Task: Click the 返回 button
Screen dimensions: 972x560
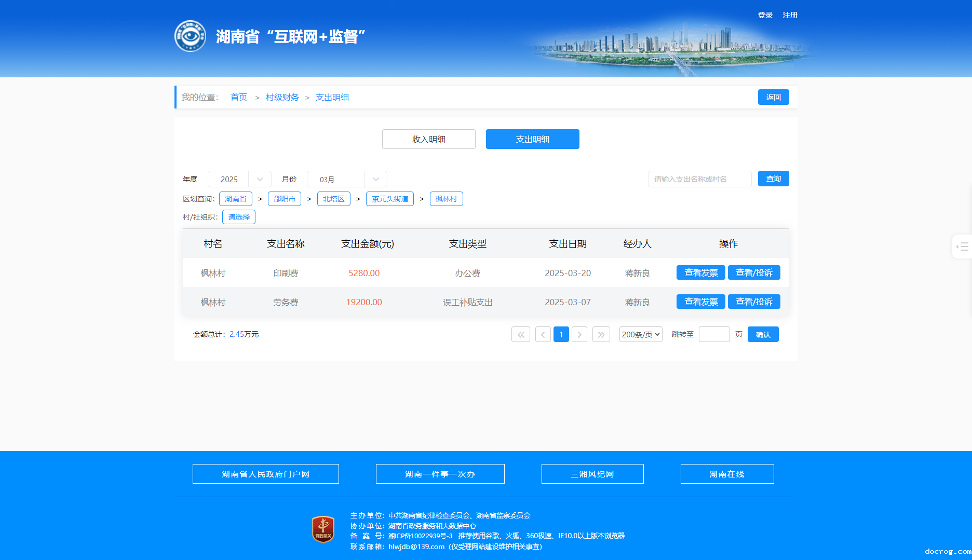Action: (x=773, y=97)
